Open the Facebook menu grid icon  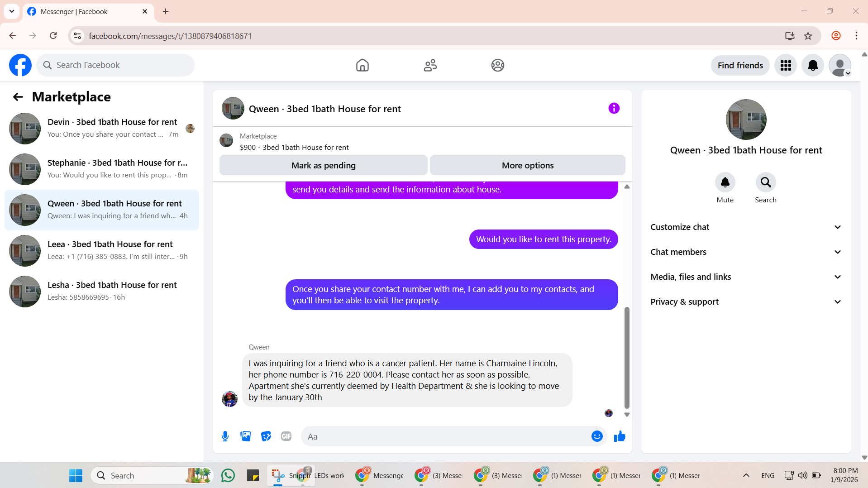pyautogui.click(x=786, y=66)
